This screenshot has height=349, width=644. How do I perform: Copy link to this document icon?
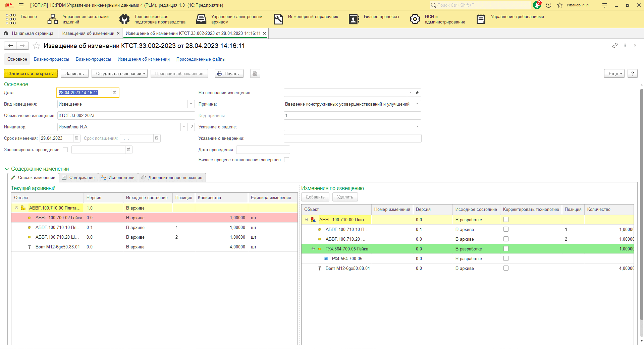(615, 46)
